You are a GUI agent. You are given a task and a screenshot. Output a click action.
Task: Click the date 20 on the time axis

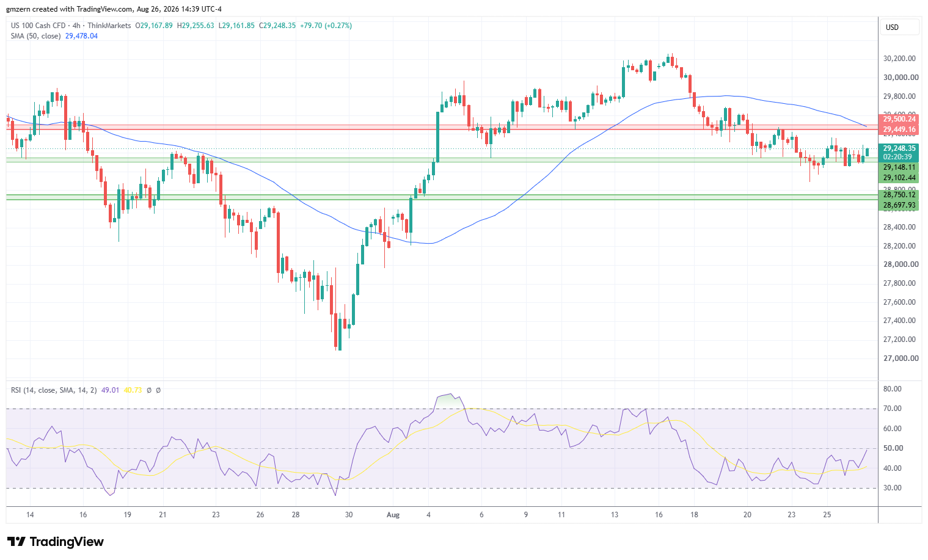(747, 515)
